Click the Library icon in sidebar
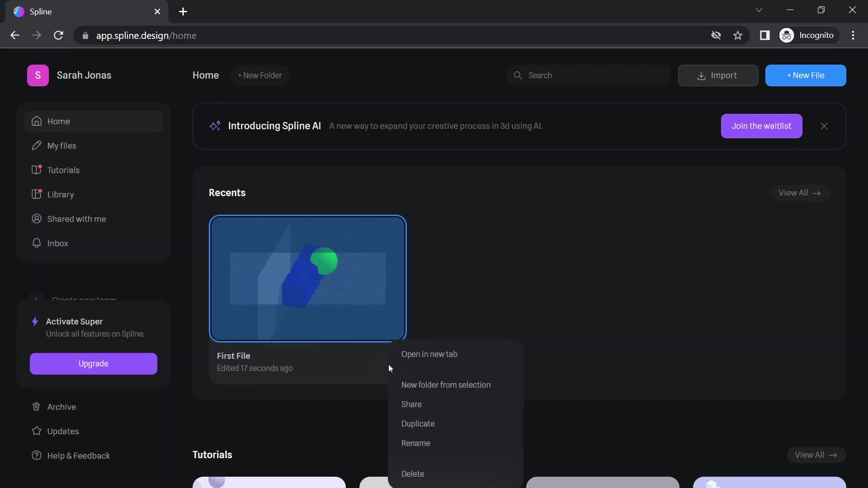868x488 pixels. click(x=36, y=194)
